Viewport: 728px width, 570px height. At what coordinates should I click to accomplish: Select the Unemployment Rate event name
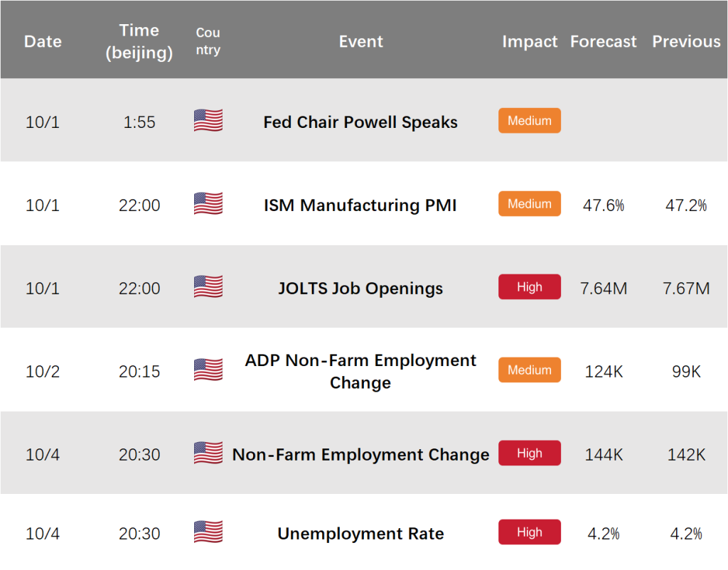click(360, 533)
